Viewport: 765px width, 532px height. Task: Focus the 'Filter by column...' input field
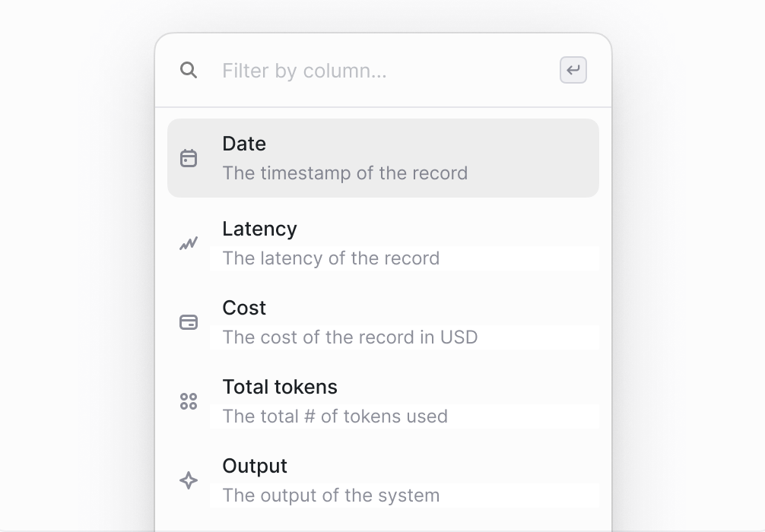tap(386, 71)
